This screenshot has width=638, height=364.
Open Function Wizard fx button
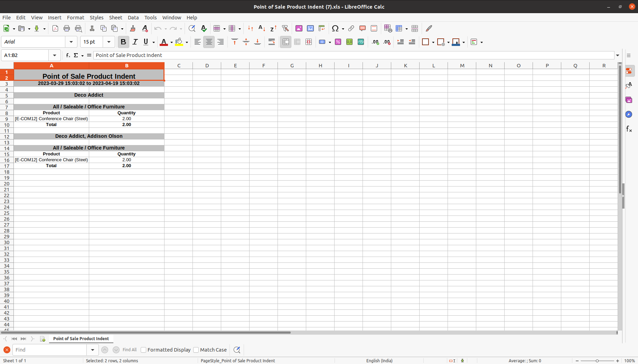(68, 55)
